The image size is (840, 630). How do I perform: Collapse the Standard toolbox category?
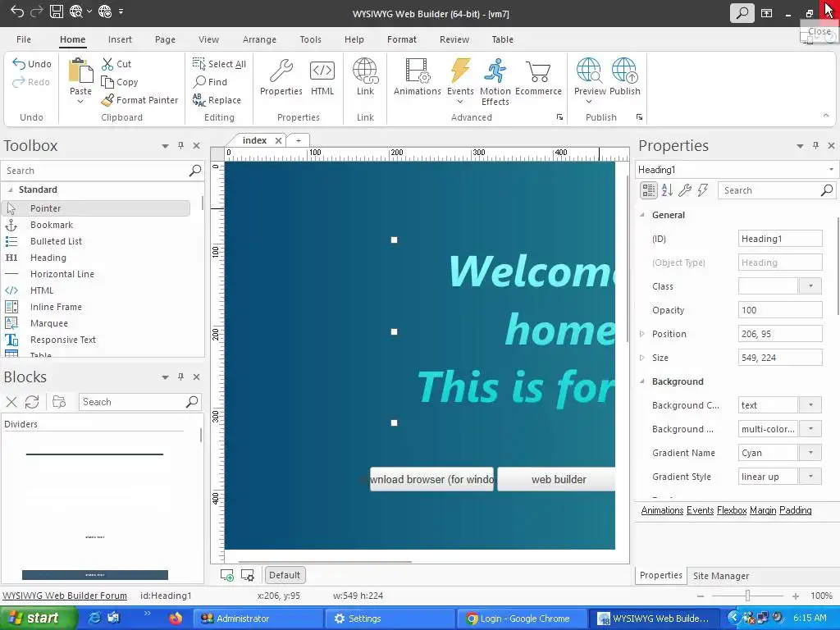11,189
